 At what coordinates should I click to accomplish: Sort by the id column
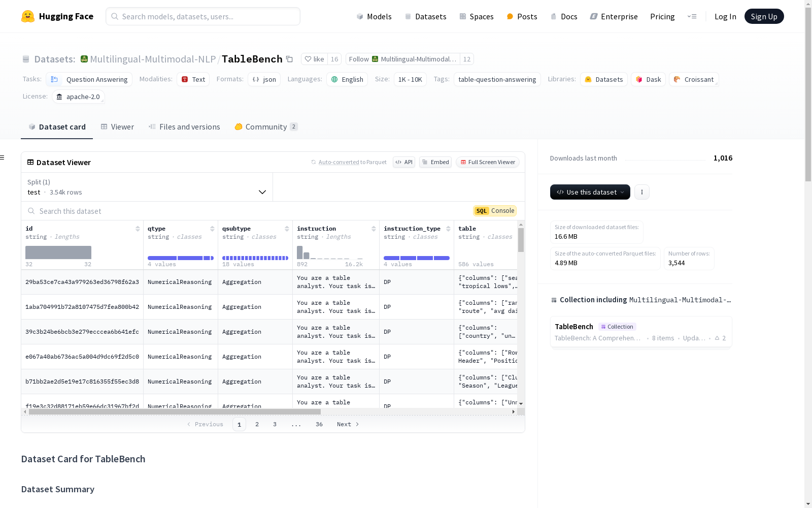[x=138, y=229]
